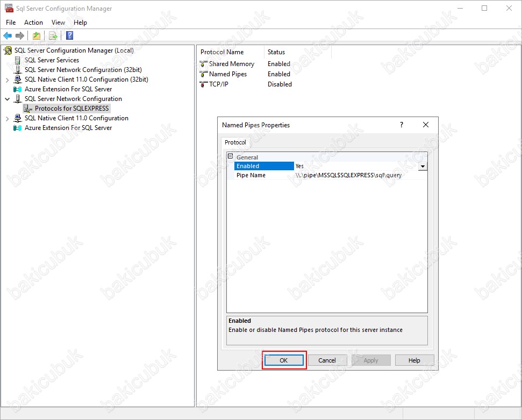The image size is (522, 420).
Task: Click the Help button in the dialog
Action: pos(414,360)
